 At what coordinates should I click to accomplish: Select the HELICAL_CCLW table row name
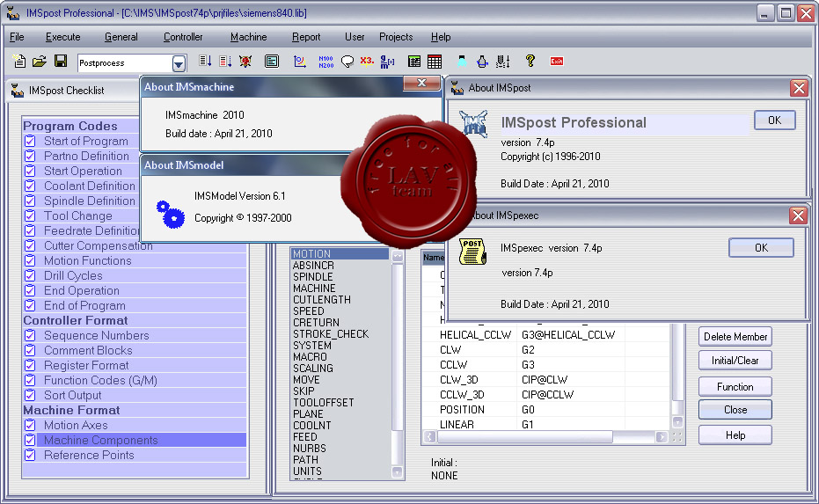pos(475,335)
